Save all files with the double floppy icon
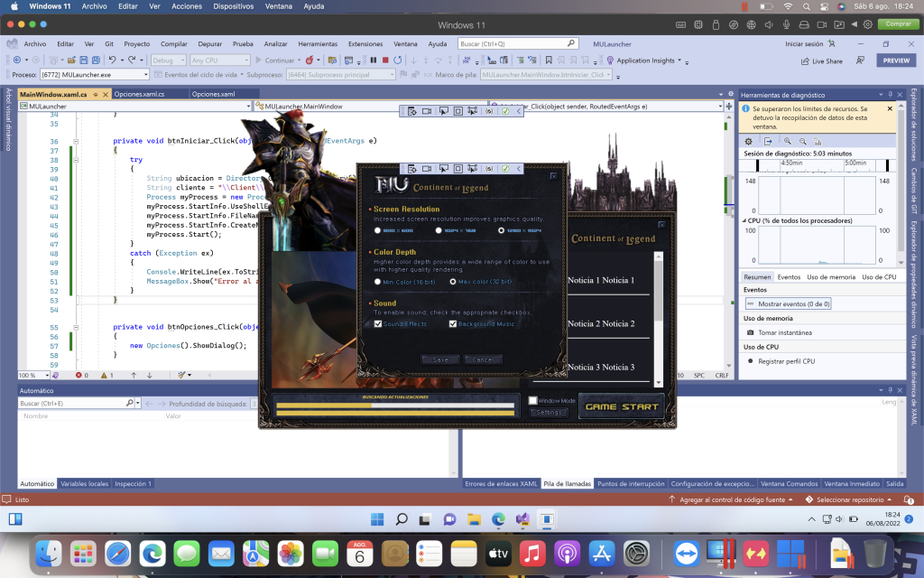This screenshot has width=924, height=578. (96, 61)
